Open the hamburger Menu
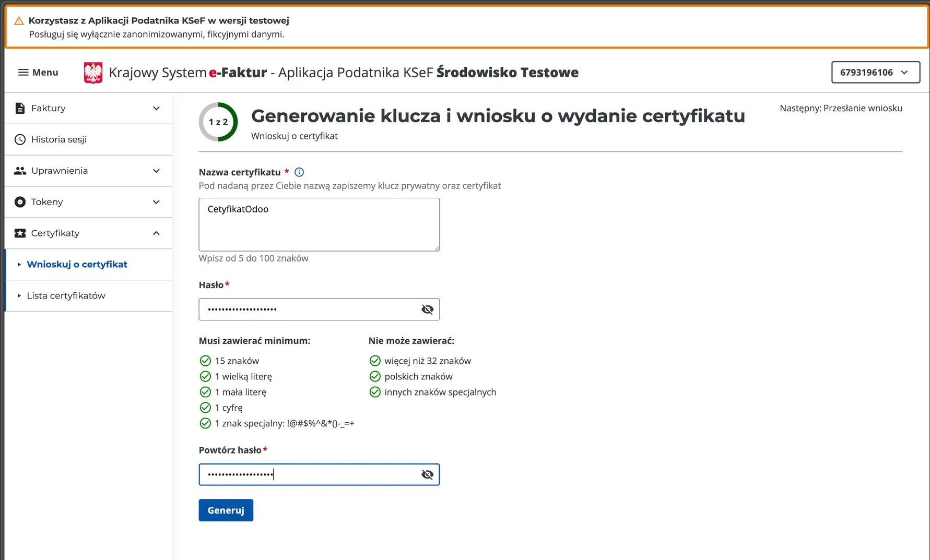The height and width of the screenshot is (560, 930). click(x=22, y=73)
